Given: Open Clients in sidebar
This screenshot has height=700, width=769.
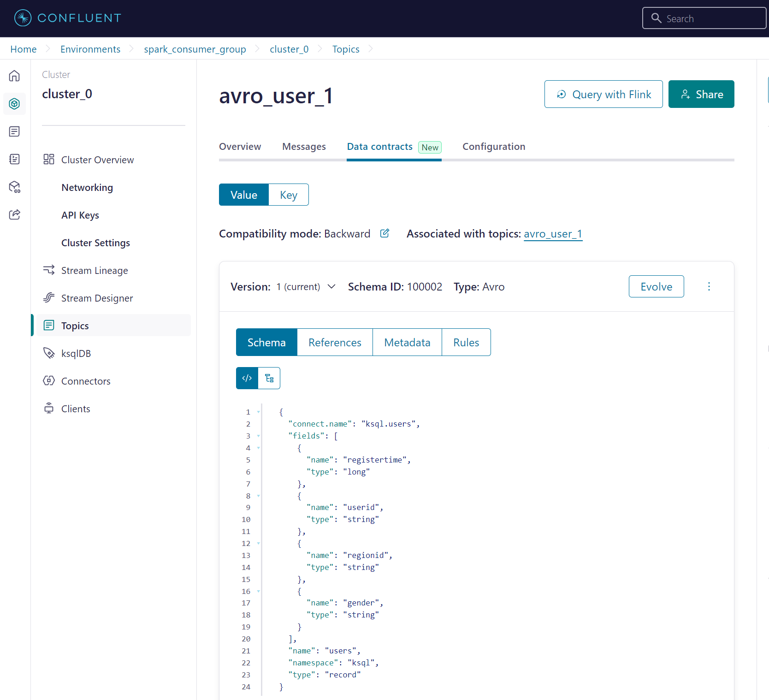Looking at the screenshot, I should tap(76, 409).
